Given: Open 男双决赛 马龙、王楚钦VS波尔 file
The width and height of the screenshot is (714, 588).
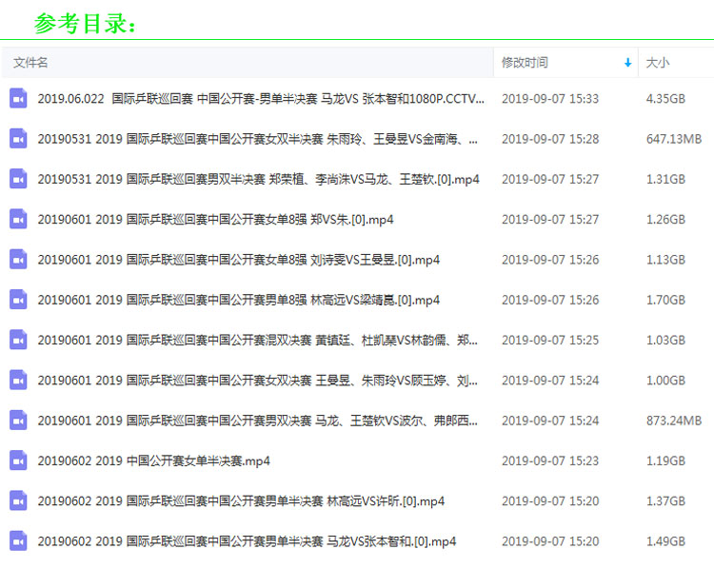Looking at the screenshot, I should (x=257, y=421).
